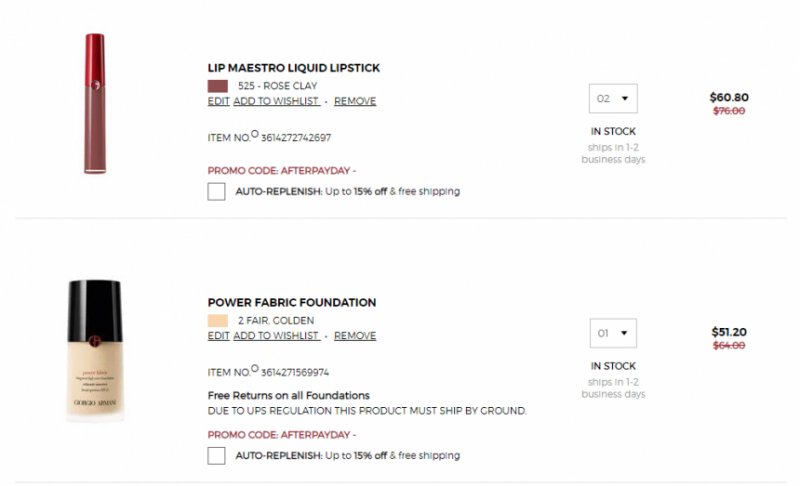Viewport: 800px width, 486px height.
Task: Add Power Fabric Foundation to wishlist
Action: [x=276, y=336]
